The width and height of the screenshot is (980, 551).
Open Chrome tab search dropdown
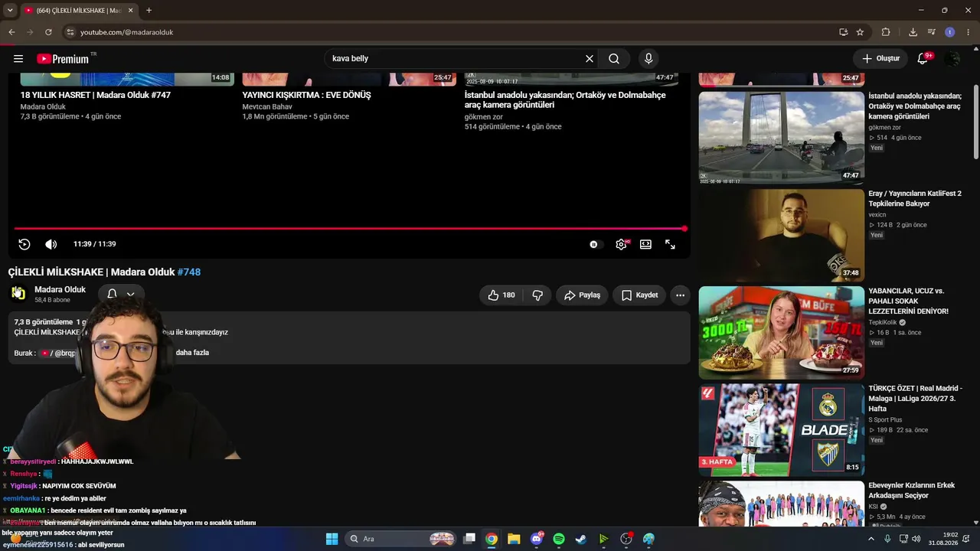[x=10, y=11]
